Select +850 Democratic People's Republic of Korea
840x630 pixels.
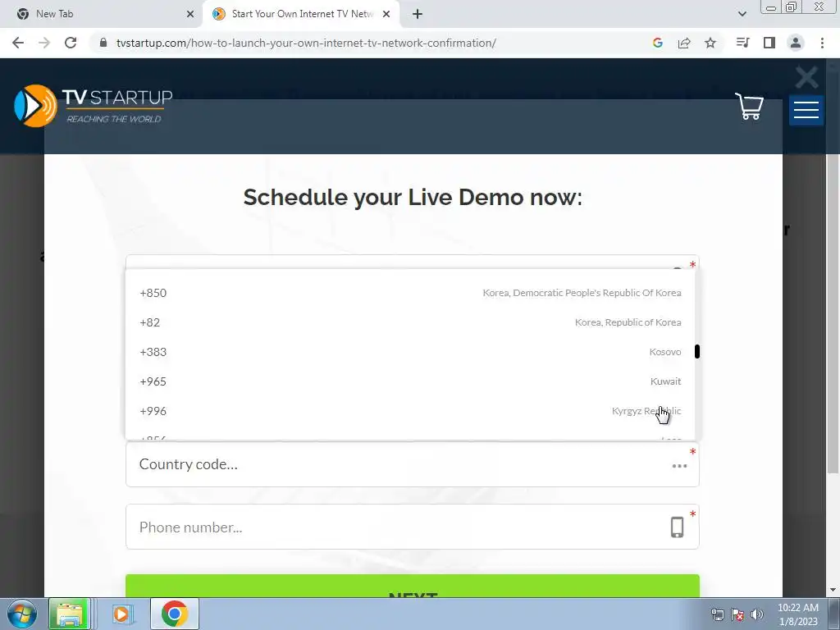410,293
